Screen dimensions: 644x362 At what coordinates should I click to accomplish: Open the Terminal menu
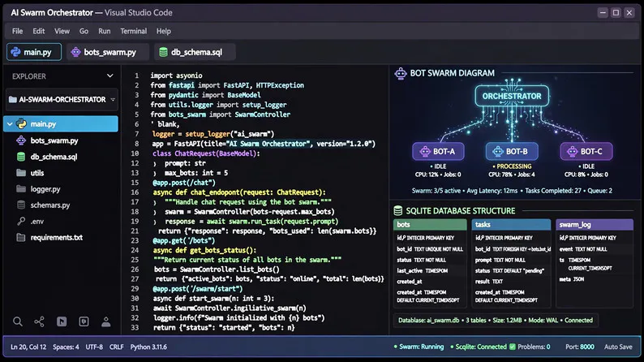[x=134, y=31]
